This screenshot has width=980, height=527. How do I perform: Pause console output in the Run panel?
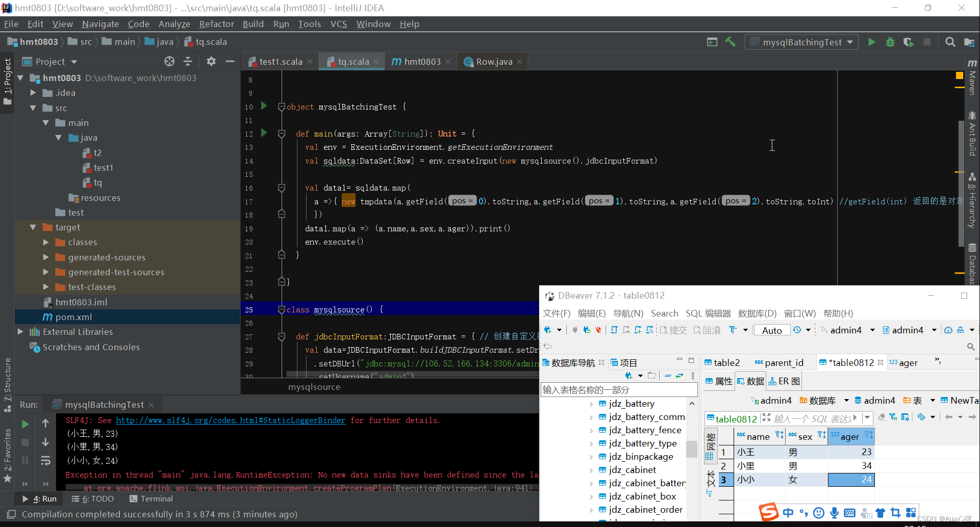point(25,460)
